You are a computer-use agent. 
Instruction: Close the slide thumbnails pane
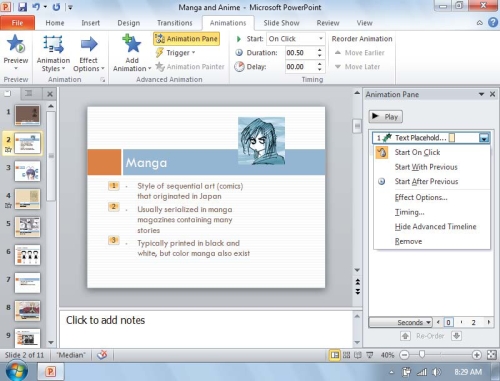point(50,94)
